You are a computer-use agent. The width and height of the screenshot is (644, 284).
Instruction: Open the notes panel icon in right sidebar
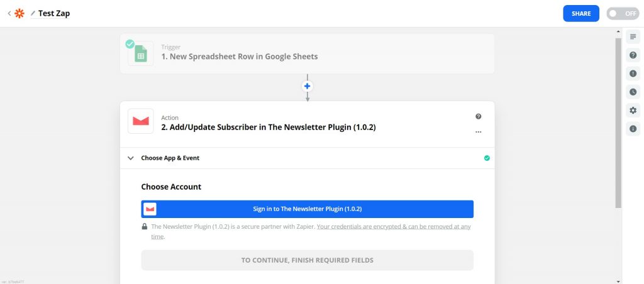pos(633,37)
